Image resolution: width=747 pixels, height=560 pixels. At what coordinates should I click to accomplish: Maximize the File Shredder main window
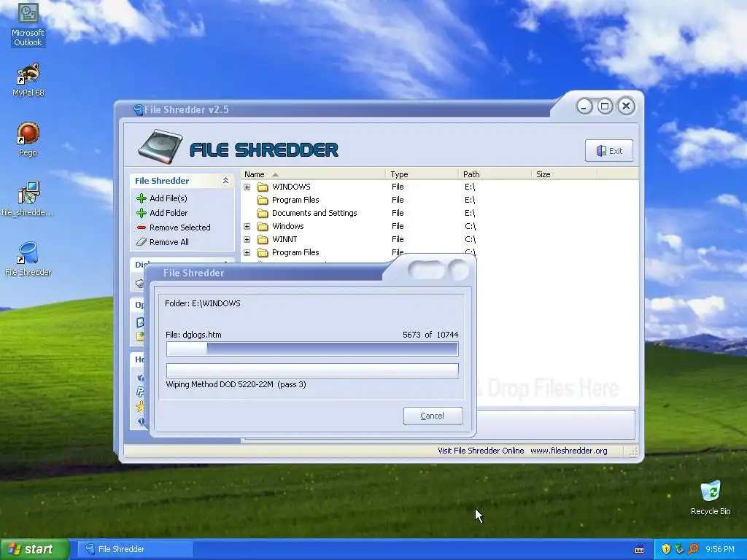pyautogui.click(x=605, y=106)
